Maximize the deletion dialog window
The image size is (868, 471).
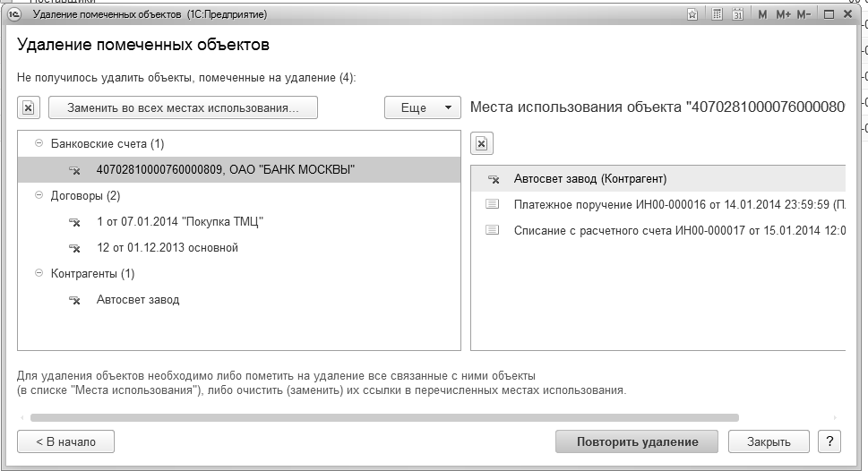(x=829, y=15)
